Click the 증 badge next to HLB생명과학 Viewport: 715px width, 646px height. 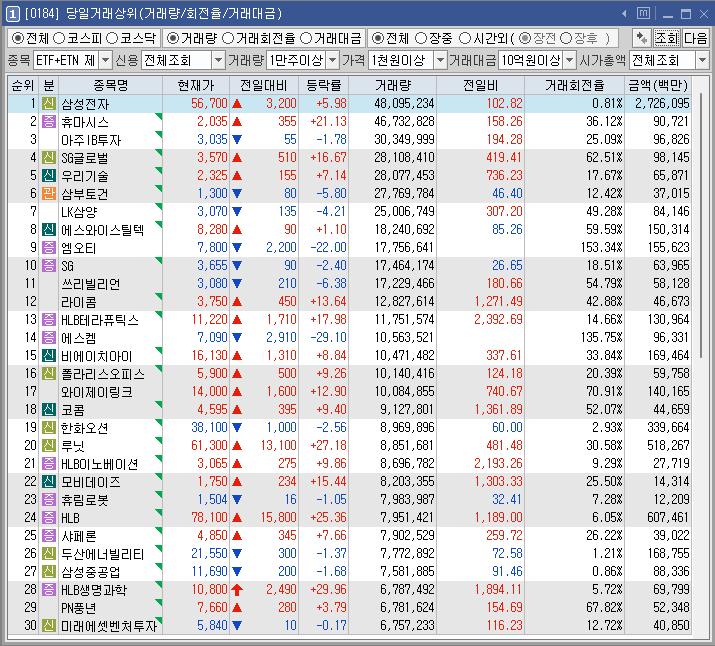click(49, 589)
